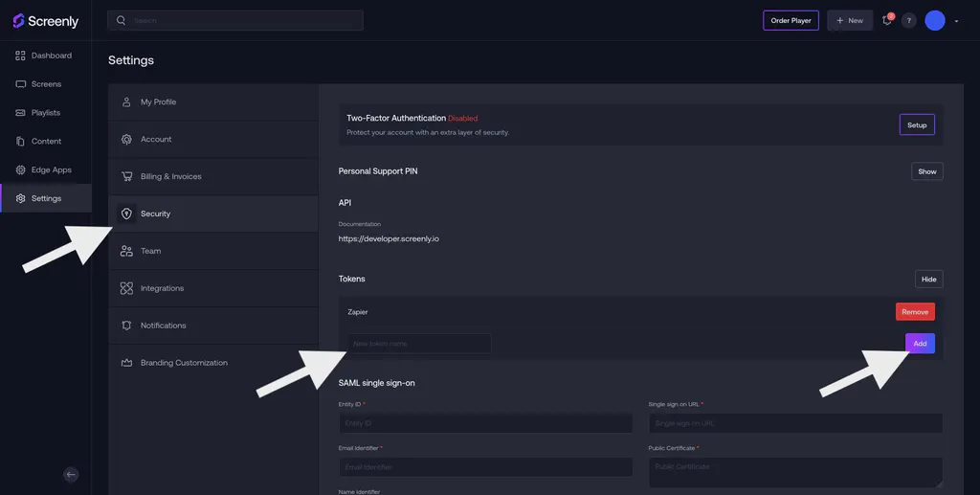Open the notifications bell icon
Viewport: 980px width, 495px height.
pyautogui.click(x=886, y=21)
